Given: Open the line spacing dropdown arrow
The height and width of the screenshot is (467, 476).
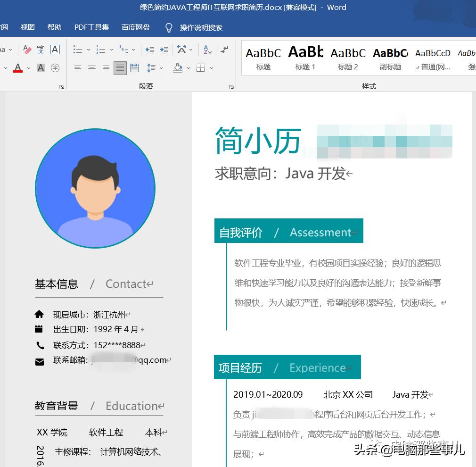Looking at the screenshot, I should [x=161, y=68].
